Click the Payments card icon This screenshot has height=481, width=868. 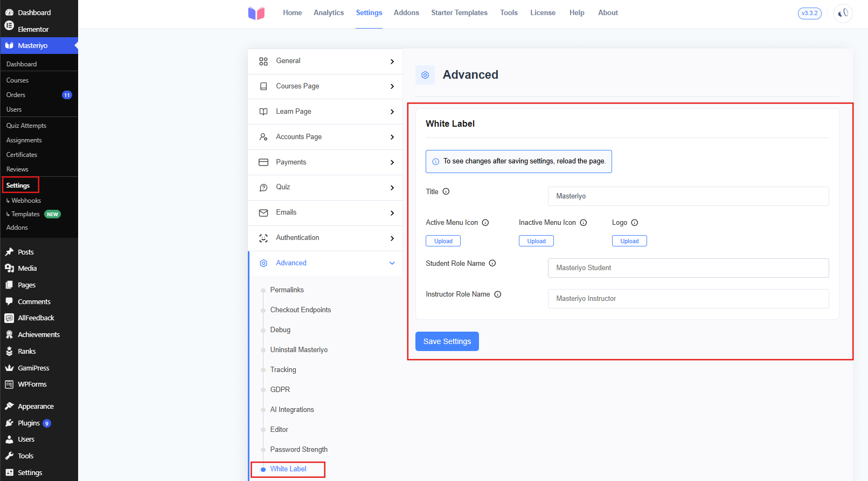(x=263, y=162)
